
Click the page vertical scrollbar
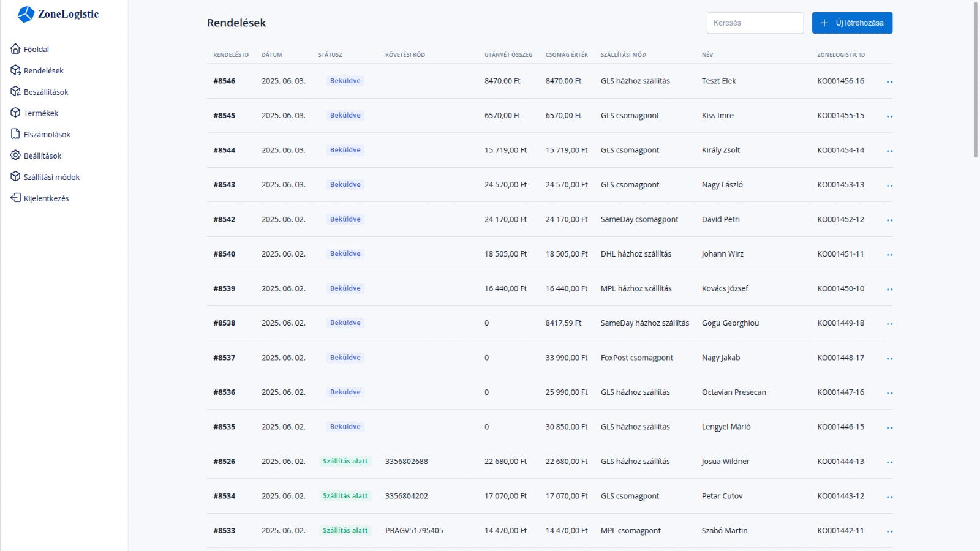coord(976,80)
